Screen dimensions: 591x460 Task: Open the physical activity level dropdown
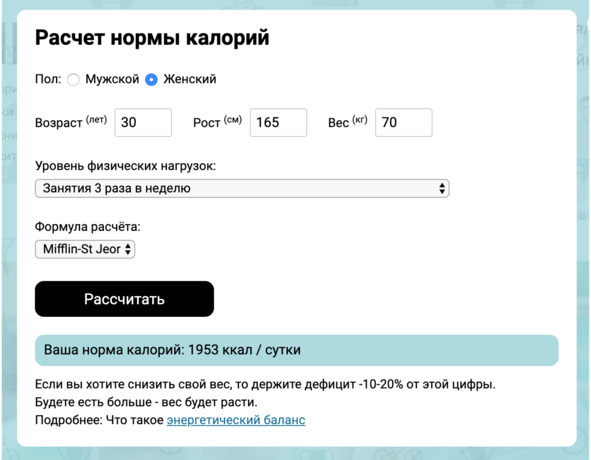coord(242,188)
